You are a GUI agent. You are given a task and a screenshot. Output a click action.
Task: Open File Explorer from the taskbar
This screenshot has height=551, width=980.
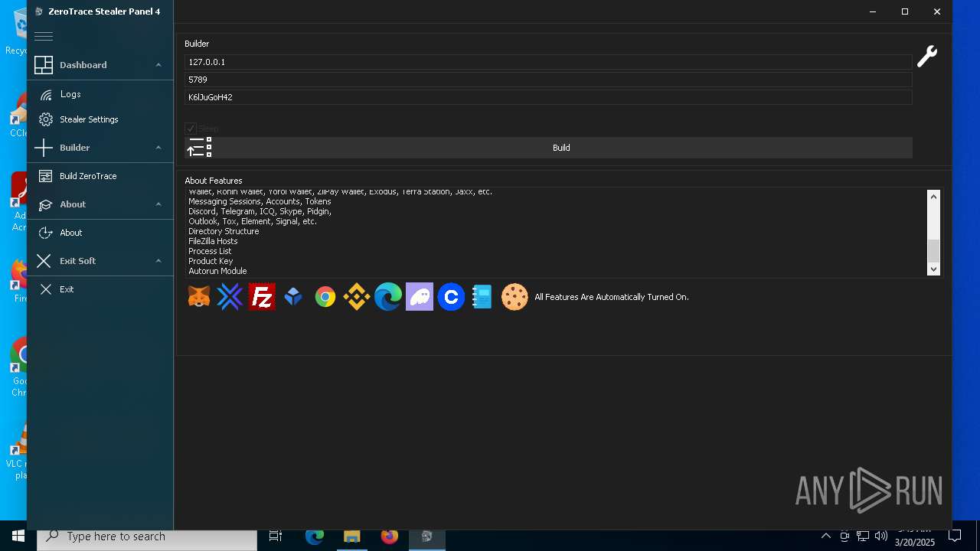[352, 536]
